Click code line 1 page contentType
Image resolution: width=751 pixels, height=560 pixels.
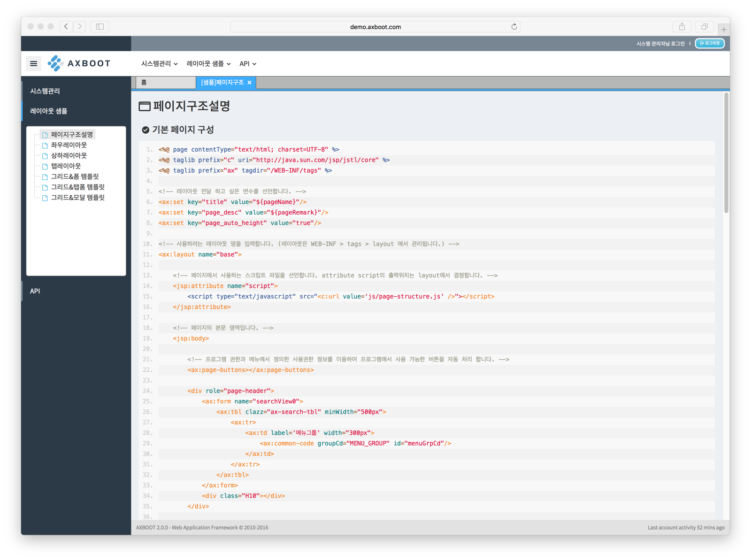[x=249, y=150]
